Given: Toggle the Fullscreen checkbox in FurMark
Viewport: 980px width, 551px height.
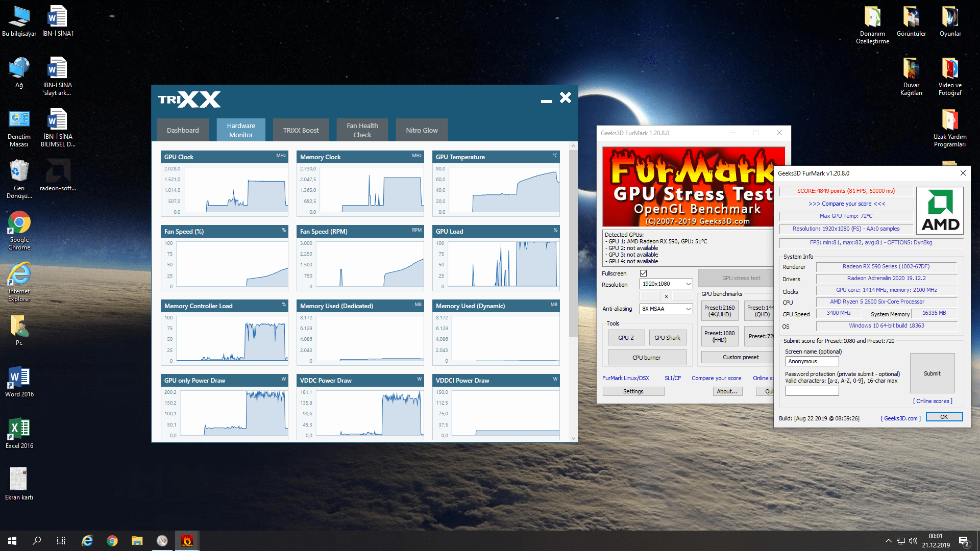Looking at the screenshot, I should coord(643,273).
